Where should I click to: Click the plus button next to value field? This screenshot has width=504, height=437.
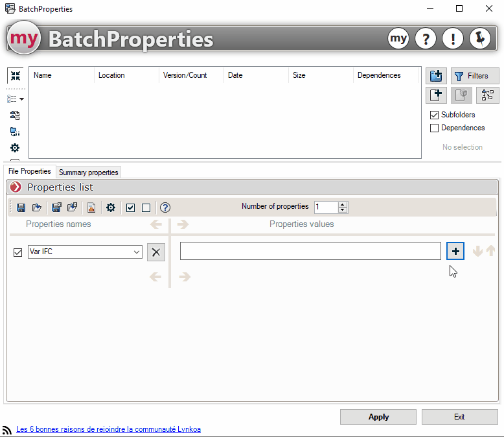[455, 251]
